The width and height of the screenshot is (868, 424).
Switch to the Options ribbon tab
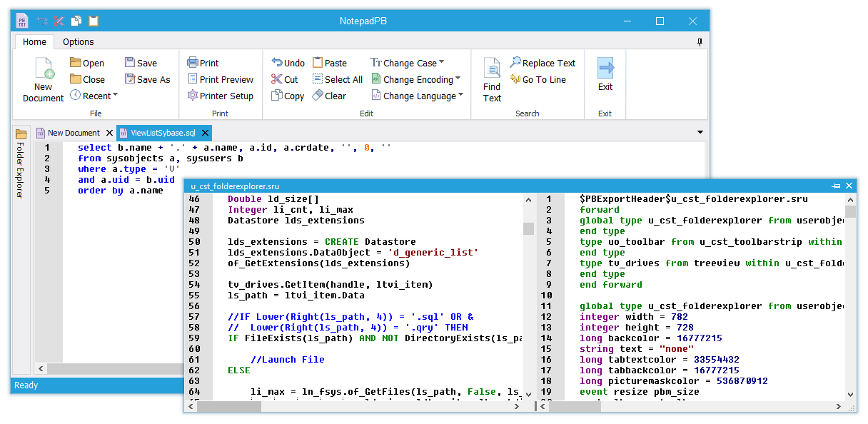click(79, 42)
